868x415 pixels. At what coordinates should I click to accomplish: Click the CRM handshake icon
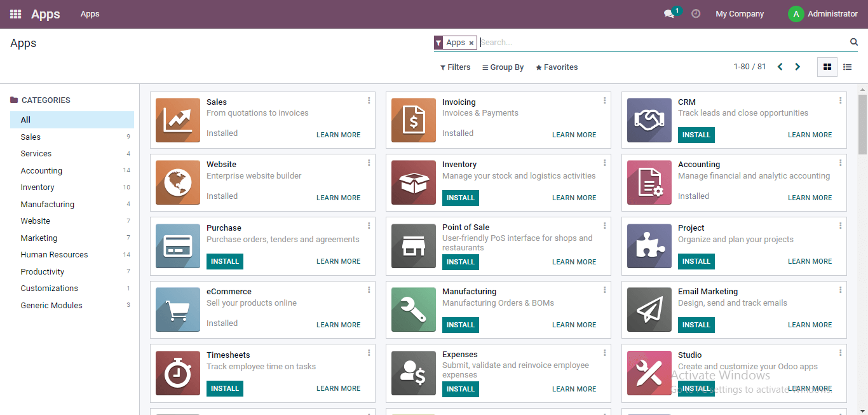pyautogui.click(x=649, y=120)
